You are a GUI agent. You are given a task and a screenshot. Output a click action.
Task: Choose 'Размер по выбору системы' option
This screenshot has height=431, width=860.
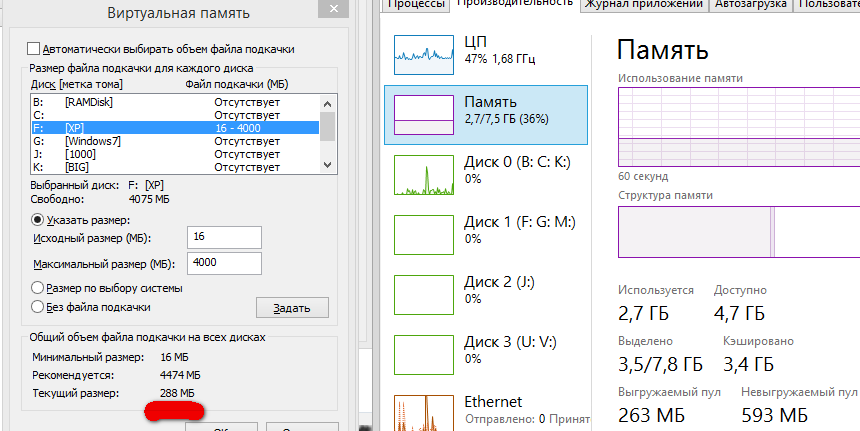coord(38,288)
